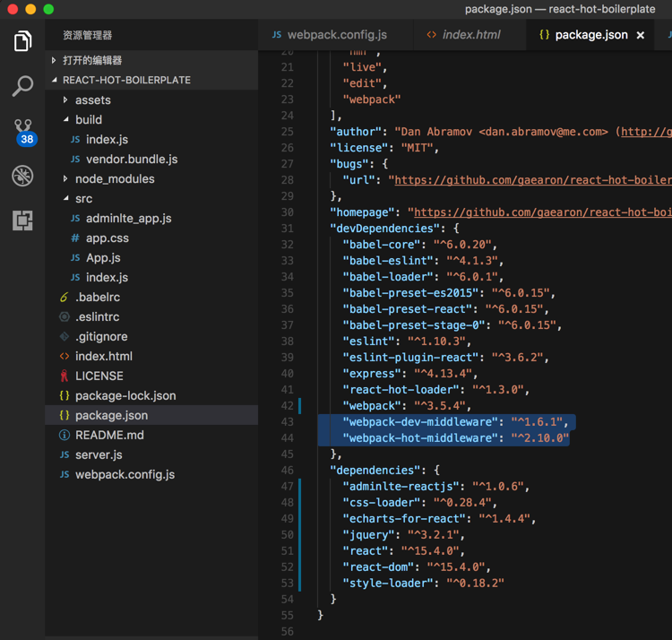Screen dimensions: 672x640
Task: Switch to the index.html editor tab
Action: pos(470,35)
